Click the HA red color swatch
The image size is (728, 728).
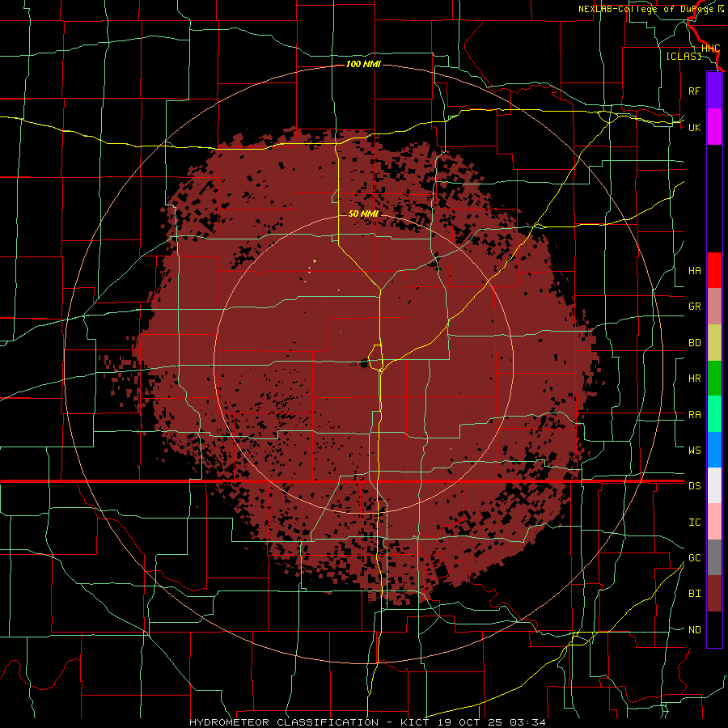click(x=714, y=270)
